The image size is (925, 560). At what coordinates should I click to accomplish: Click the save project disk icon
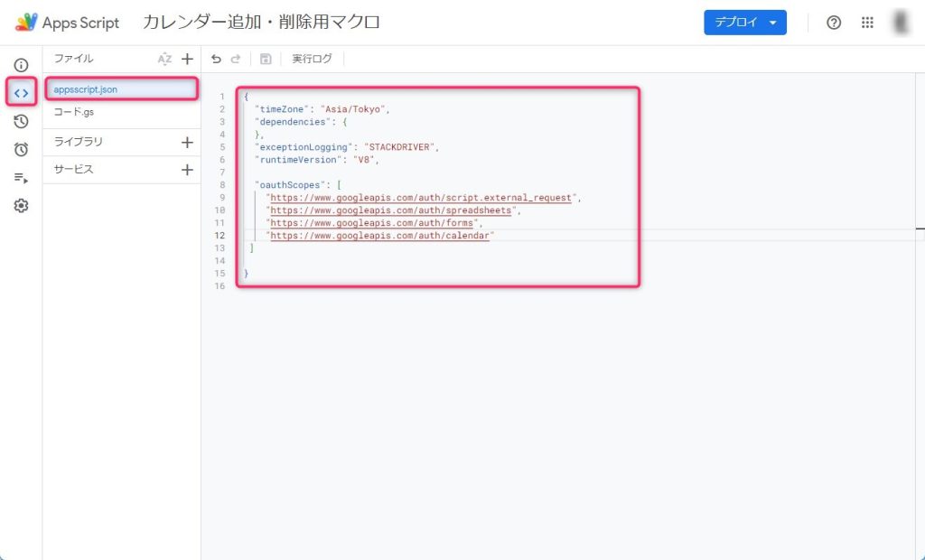tap(266, 59)
